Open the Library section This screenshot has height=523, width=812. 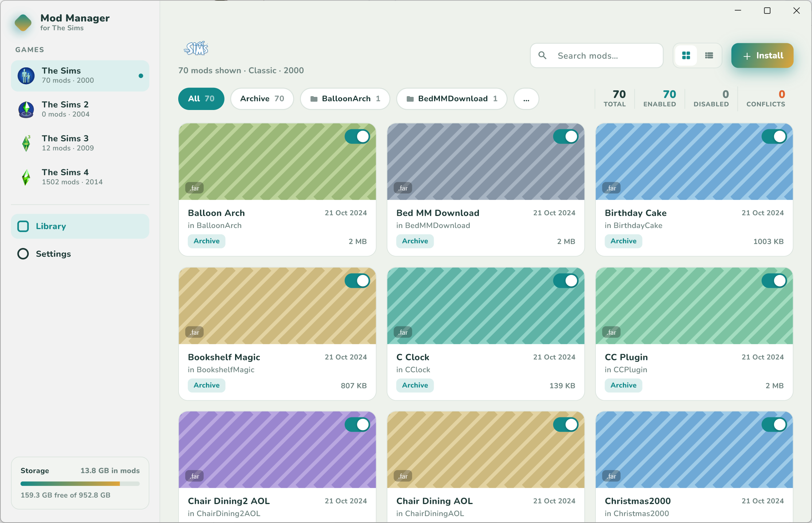click(x=80, y=226)
